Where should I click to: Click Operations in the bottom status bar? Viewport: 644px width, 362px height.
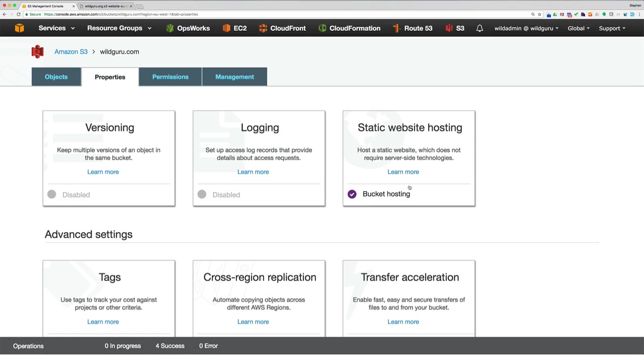click(28, 346)
